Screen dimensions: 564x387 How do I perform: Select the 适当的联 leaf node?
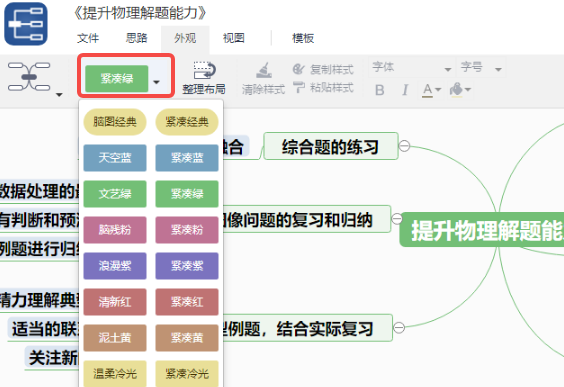pos(44,329)
